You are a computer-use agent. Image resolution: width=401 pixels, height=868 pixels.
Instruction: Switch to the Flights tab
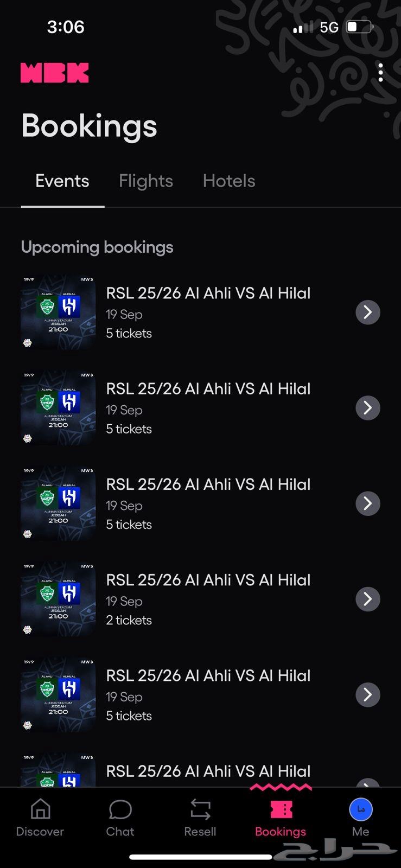tap(145, 181)
